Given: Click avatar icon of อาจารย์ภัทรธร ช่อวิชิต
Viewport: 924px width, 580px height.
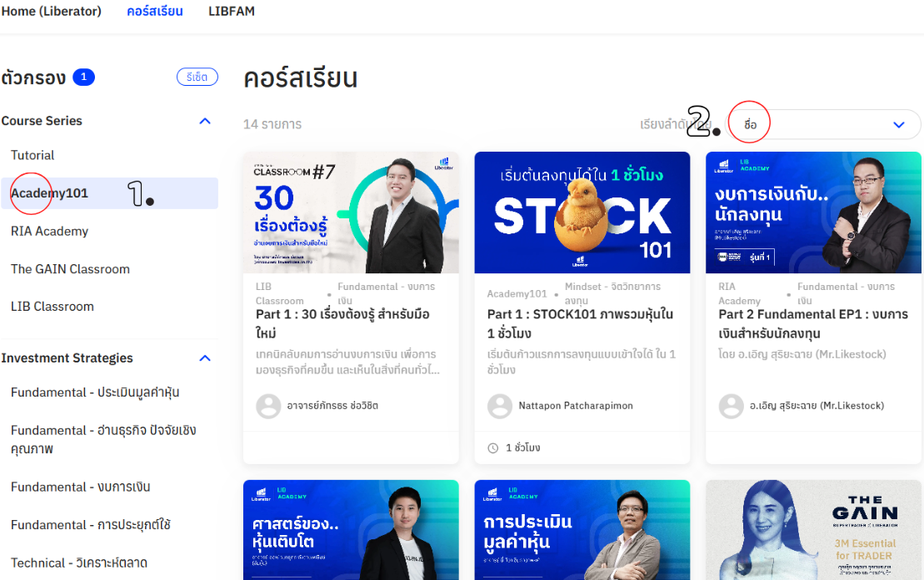Looking at the screenshot, I should [x=268, y=406].
